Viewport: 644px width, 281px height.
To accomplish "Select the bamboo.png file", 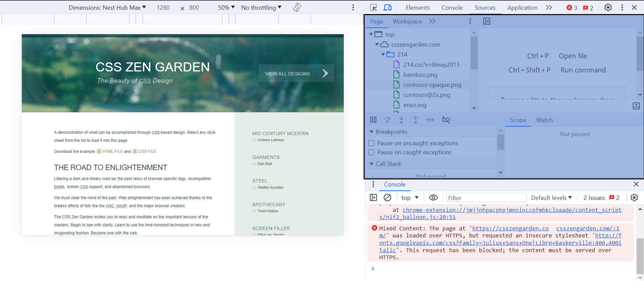I will pyautogui.click(x=420, y=75).
